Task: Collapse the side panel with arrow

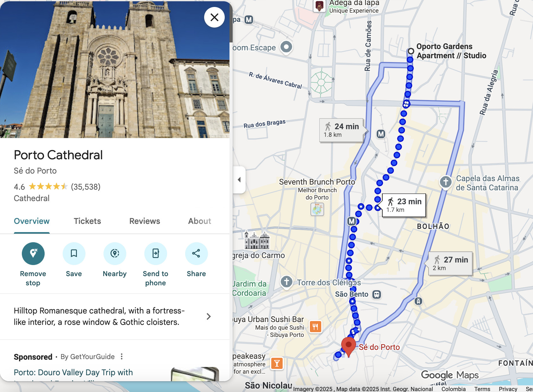Action: tap(239, 180)
